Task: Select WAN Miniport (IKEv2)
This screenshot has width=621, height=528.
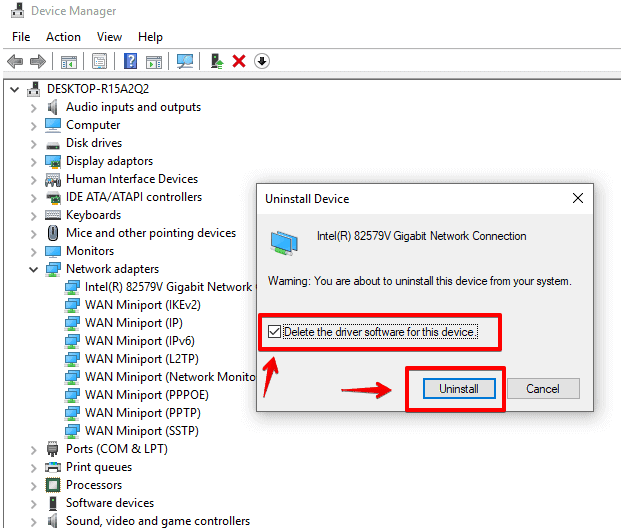Action: tap(143, 305)
